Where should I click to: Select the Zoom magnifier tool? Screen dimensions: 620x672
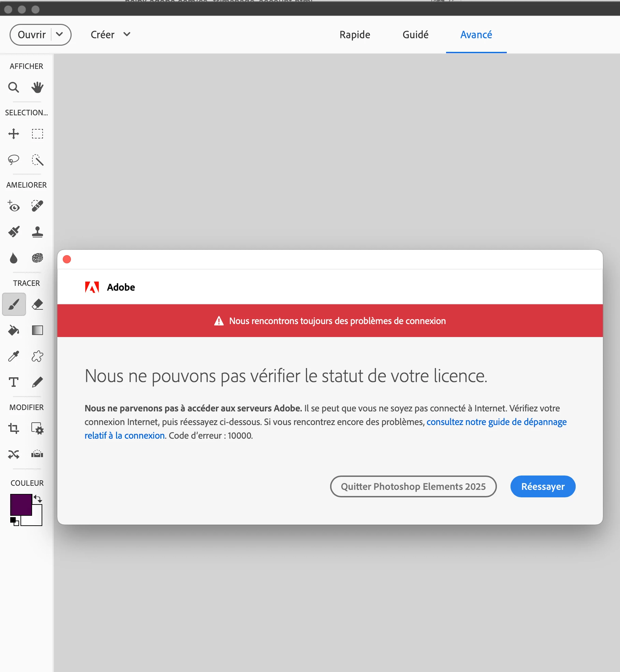pos(14,87)
